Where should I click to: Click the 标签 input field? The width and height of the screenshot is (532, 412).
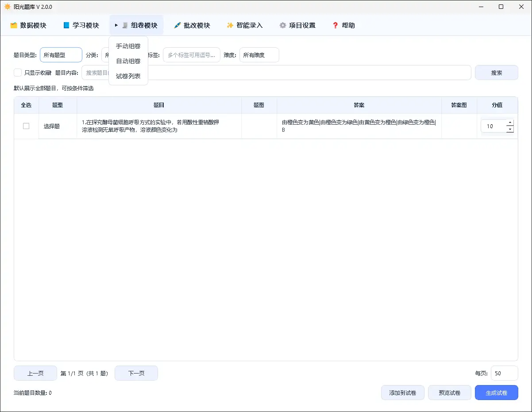coord(192,55)
